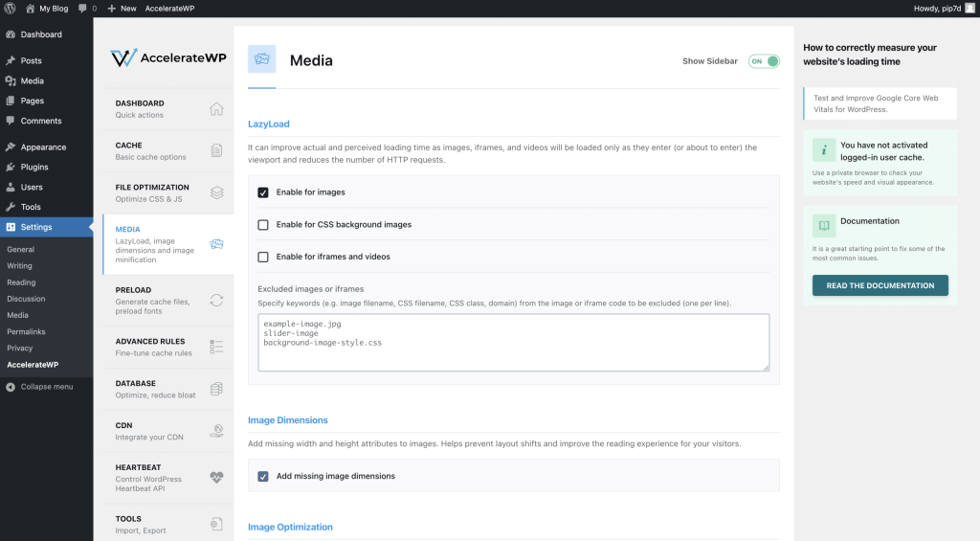Image resolution: width=980 pixels, height=541 pixels.
Task: Click the book icon beside Documentation
Action: [824, 226]
